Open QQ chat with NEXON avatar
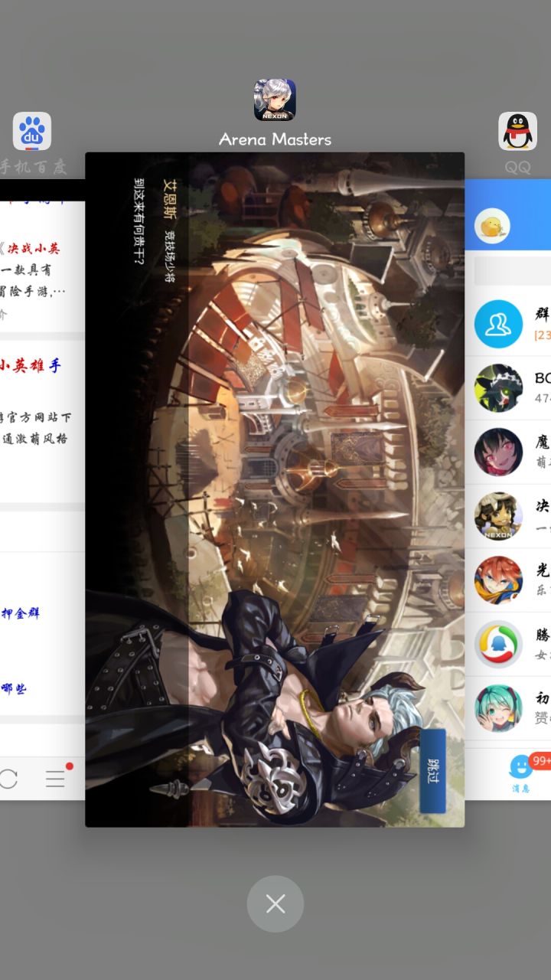551x980 pixels. [498, 517]
